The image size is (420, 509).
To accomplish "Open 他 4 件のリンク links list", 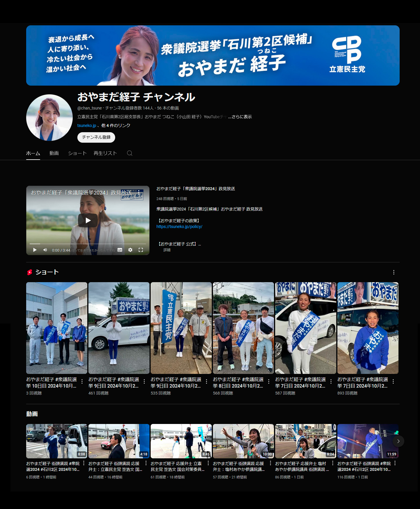I will [x=116, y=126].
